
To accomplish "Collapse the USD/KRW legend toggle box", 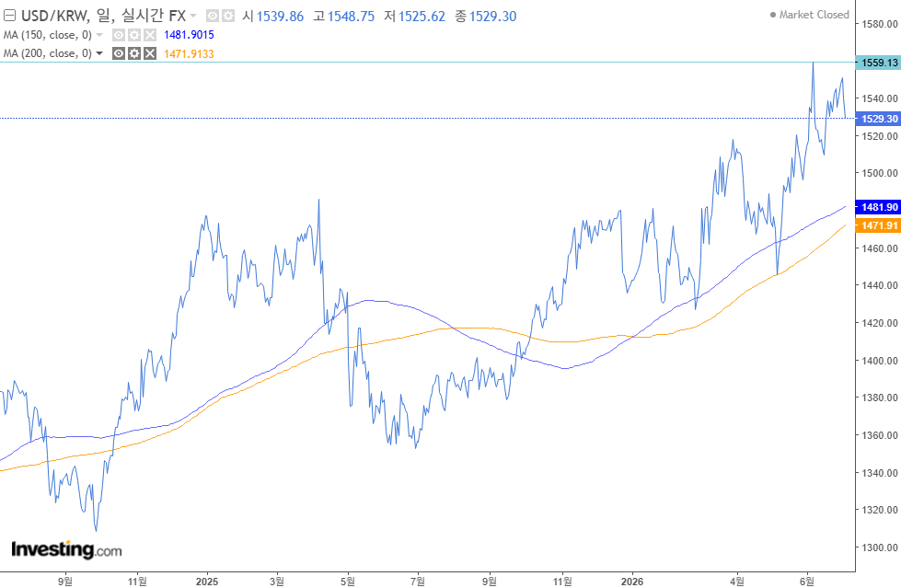I will pyautogui.click(x=9, y=16).
